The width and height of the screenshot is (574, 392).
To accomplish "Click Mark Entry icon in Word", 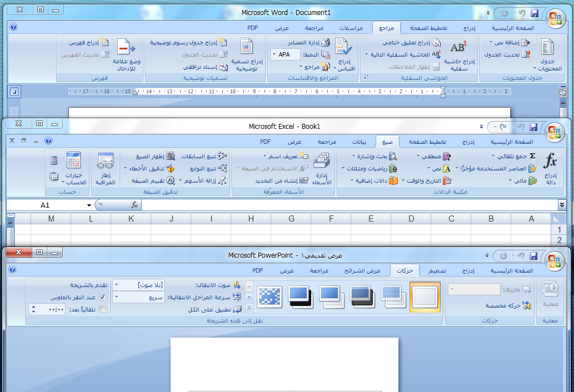I will pos(126,47).
